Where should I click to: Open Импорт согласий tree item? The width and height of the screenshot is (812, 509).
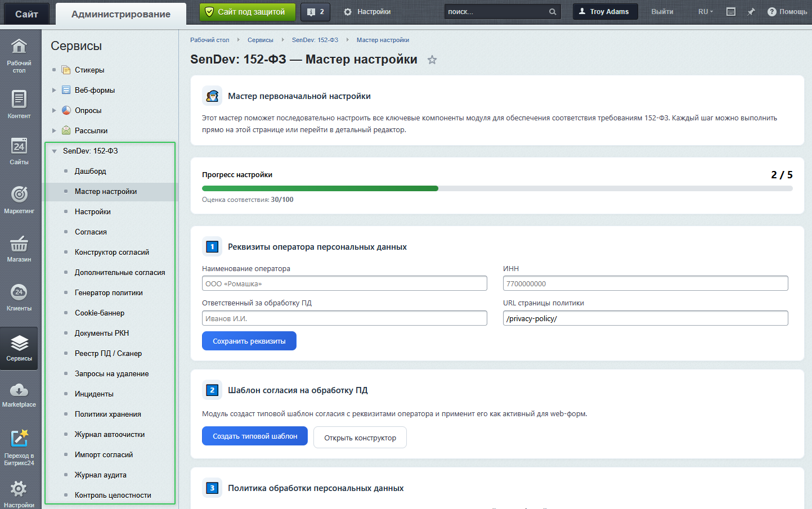pyautogui.click(x=104, y=454)
